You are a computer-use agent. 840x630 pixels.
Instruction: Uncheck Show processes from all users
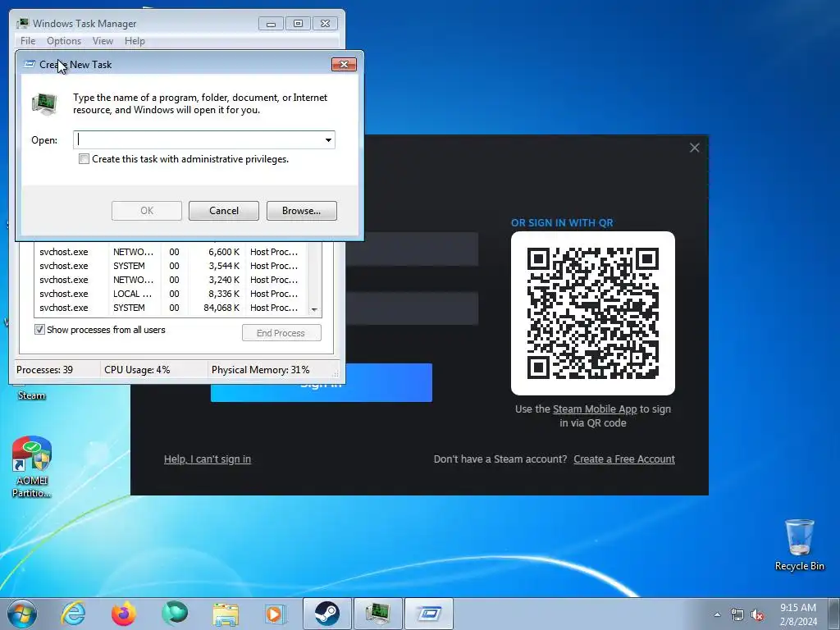(x=39, y=330)
